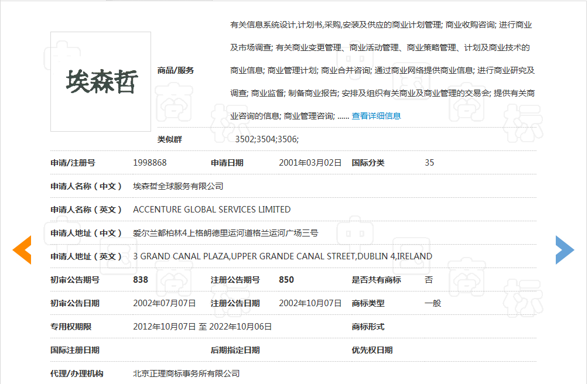This screenshot has height=384, width=588.
Task: Select applicant name 埃森哲全球服务有限公司
Action: coord(178,186)
